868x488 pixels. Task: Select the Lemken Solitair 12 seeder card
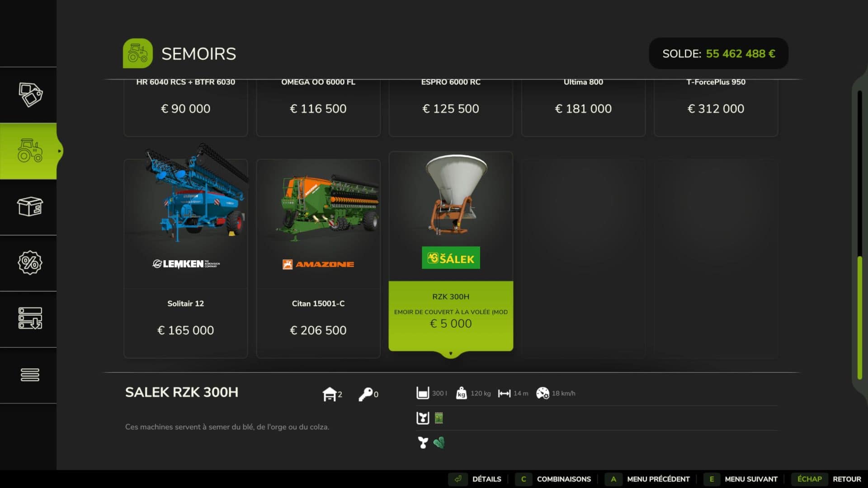[x=185, y=258]
